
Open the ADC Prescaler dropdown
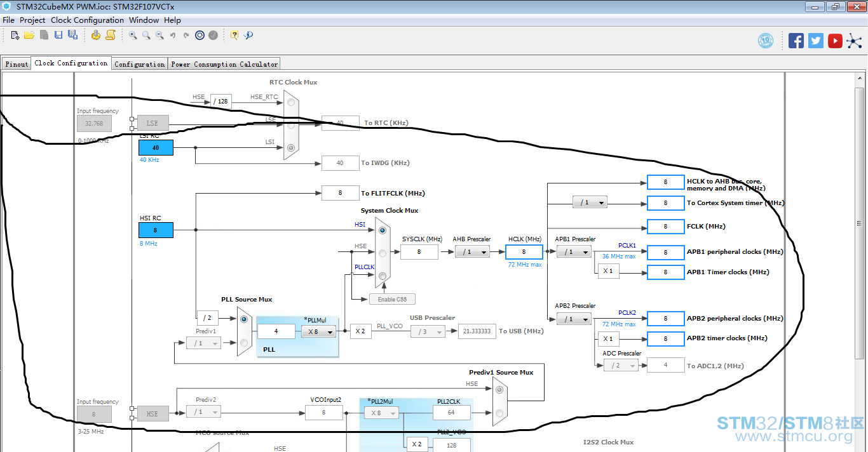(620, 366)
